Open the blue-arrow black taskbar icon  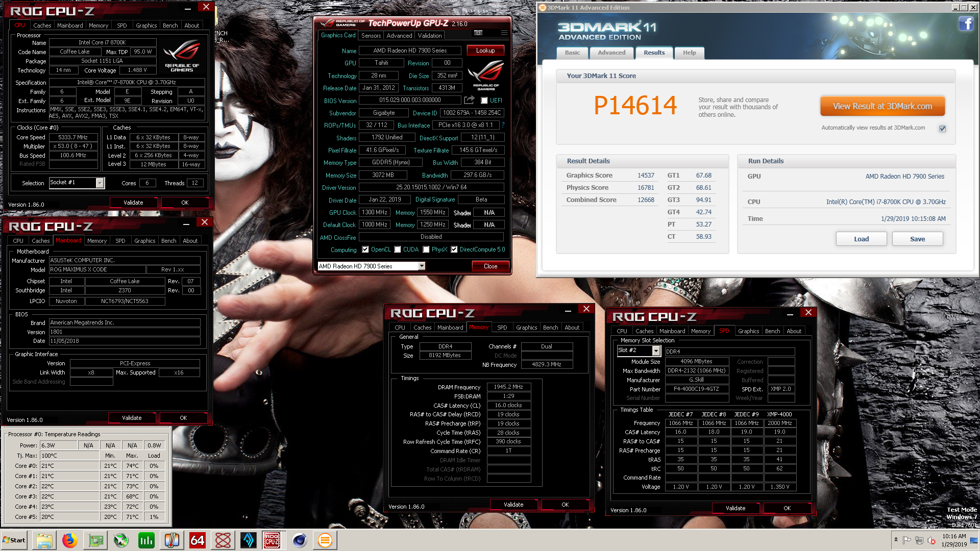coord(249,540)
